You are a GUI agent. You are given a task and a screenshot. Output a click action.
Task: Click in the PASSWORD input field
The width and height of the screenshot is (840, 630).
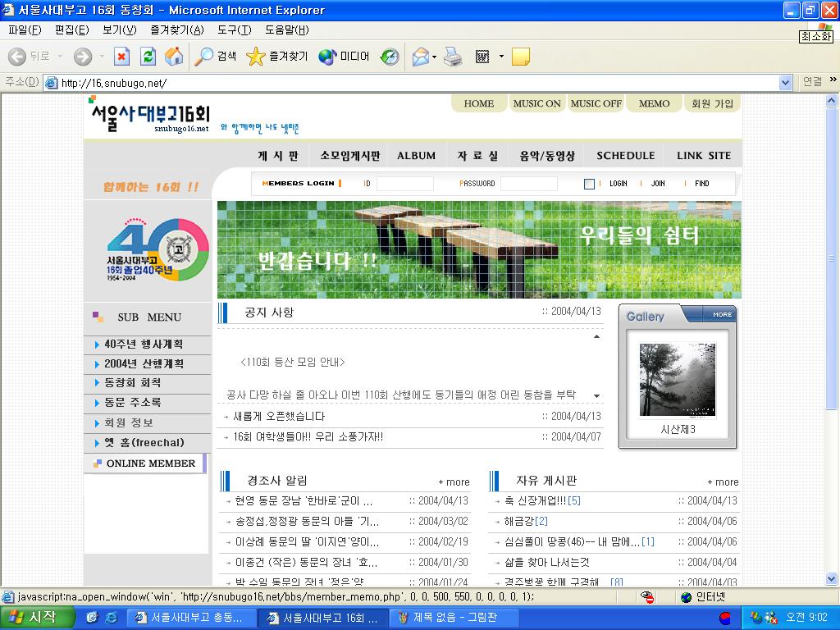[x=529, y=184]
